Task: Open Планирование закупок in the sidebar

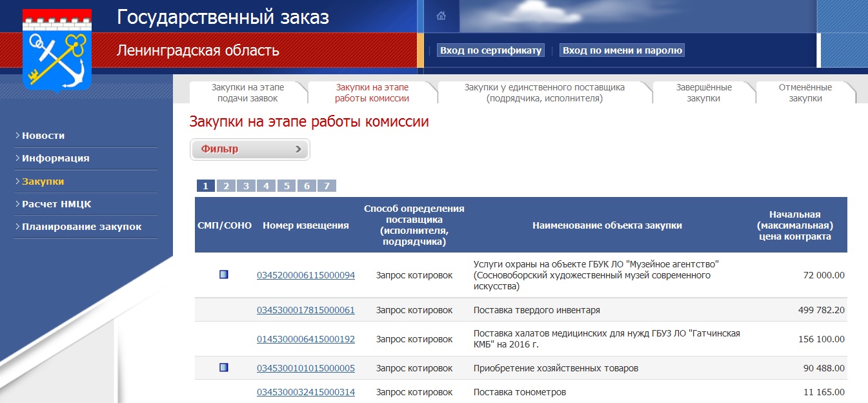Action: click(x=81, y=227)
